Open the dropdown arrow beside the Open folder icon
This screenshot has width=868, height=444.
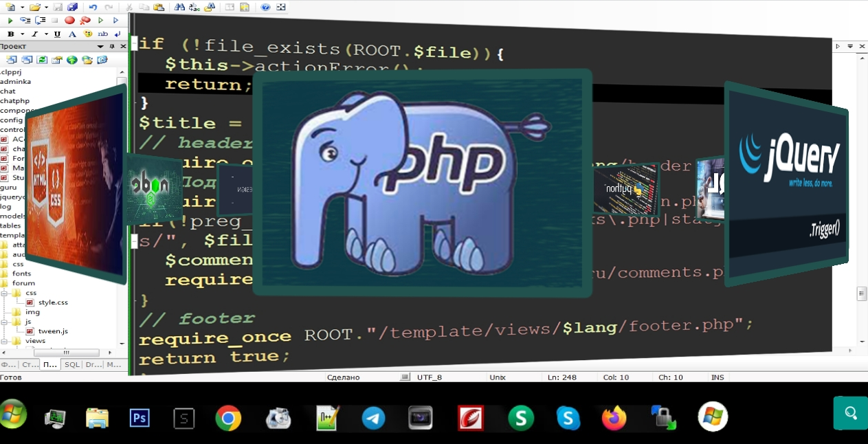pyautogui.click(x=45, y=7)
